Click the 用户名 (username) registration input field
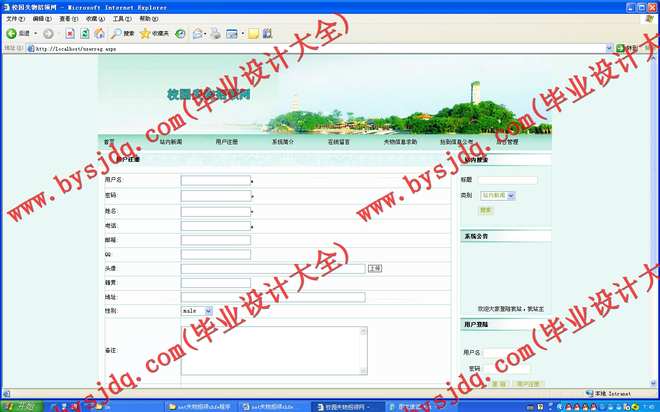The width and height of the screenshot is (660, 412). [215, 181]
